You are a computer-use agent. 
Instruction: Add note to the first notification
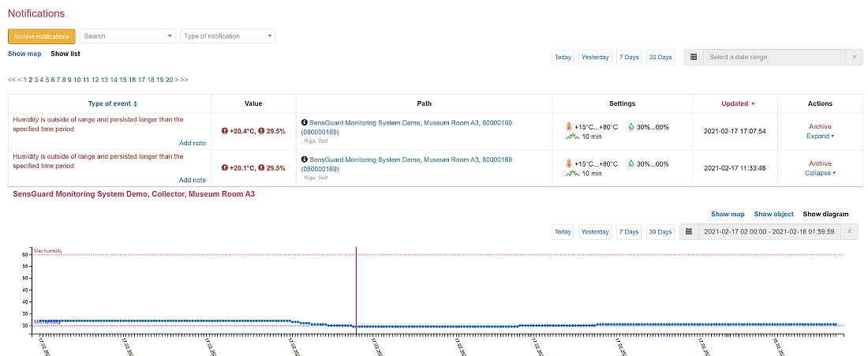coord(193,143)
